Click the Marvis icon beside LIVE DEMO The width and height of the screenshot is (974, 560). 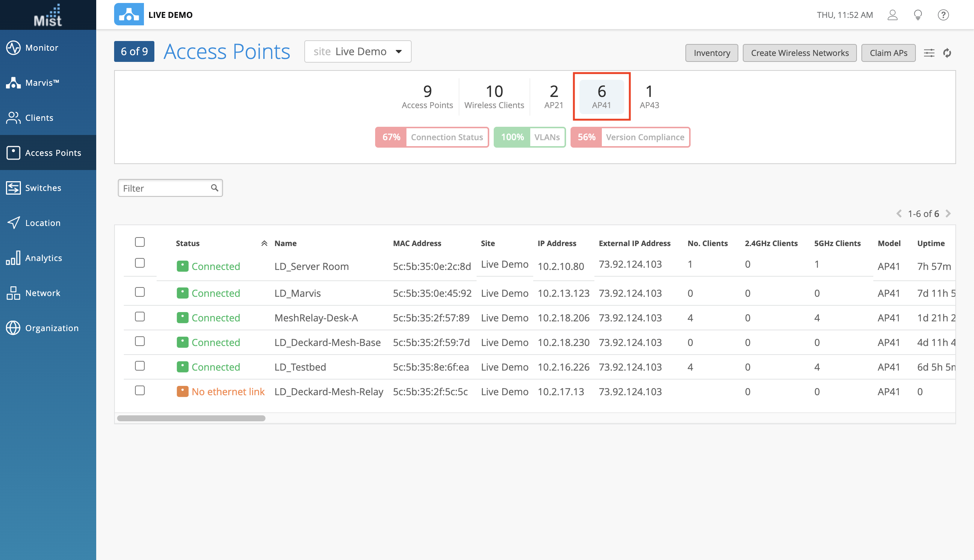coord(129,15)
